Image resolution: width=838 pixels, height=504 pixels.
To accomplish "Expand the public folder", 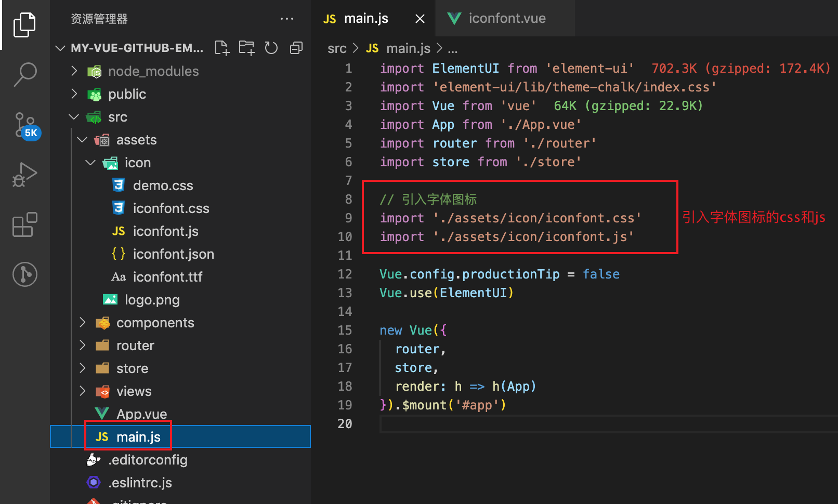I will click(74, 94).
